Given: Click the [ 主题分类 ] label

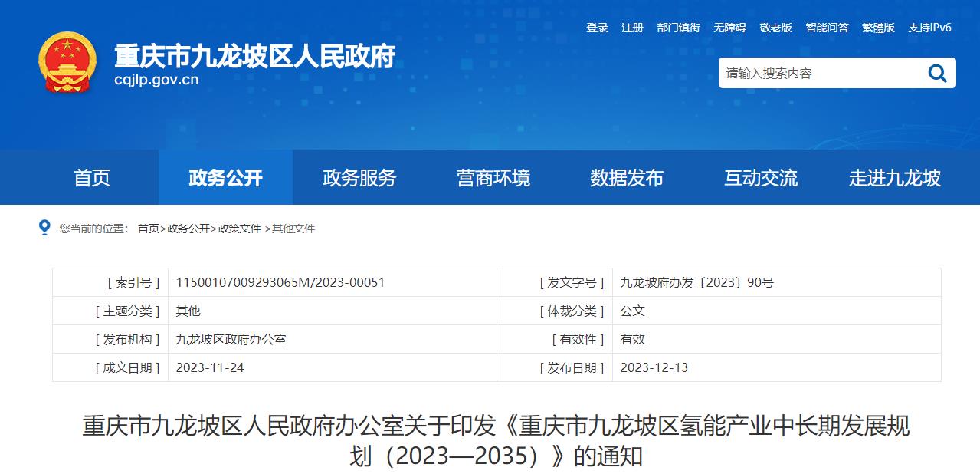Looking at the screenshot, I should [127, 311].
